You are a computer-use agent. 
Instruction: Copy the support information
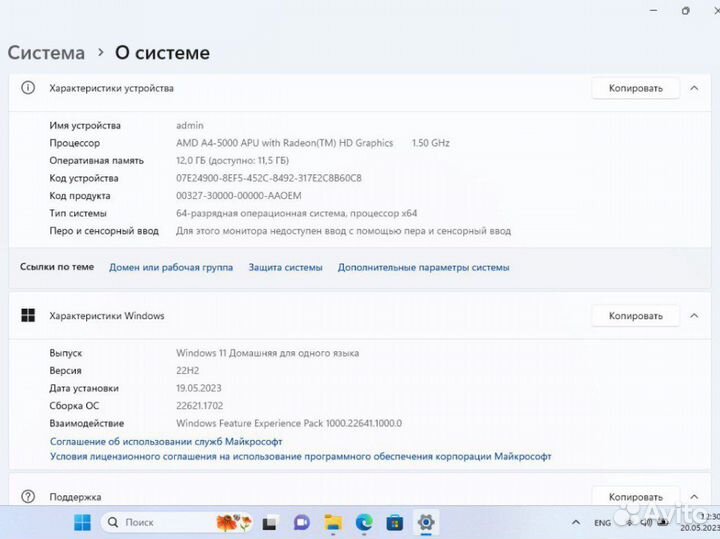[x=636, y=497]
